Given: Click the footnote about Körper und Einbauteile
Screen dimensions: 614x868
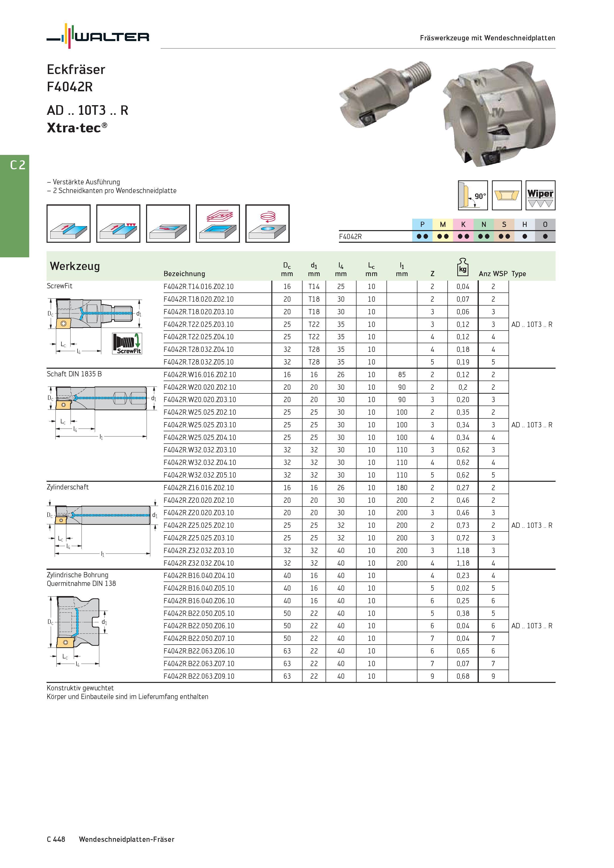Looking at the screenshot, I should [x=128, y=697].
